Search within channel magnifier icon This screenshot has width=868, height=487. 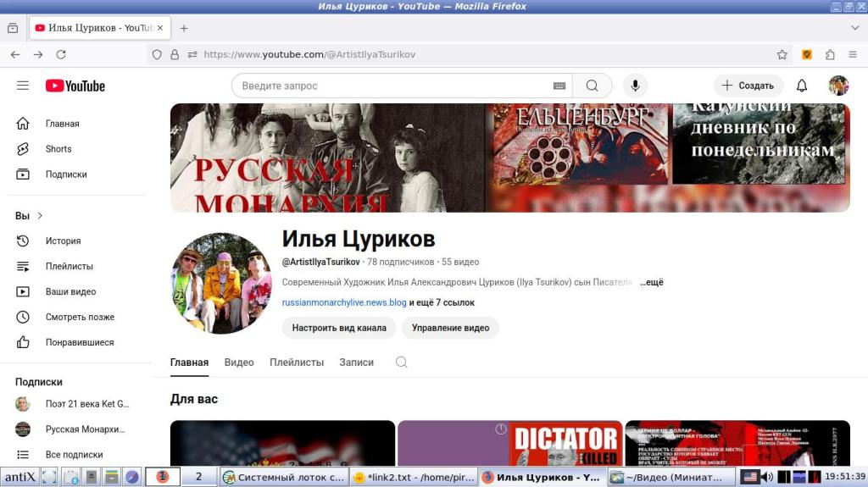tap(401, 362)
